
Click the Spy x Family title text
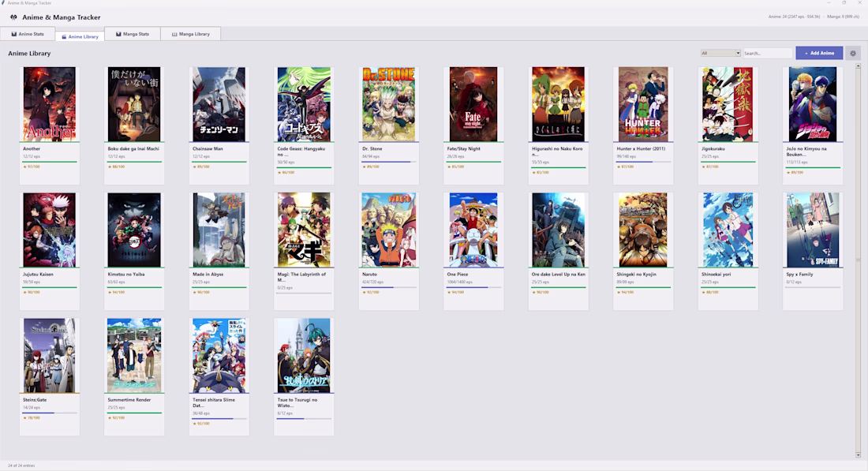coord(799,275)
